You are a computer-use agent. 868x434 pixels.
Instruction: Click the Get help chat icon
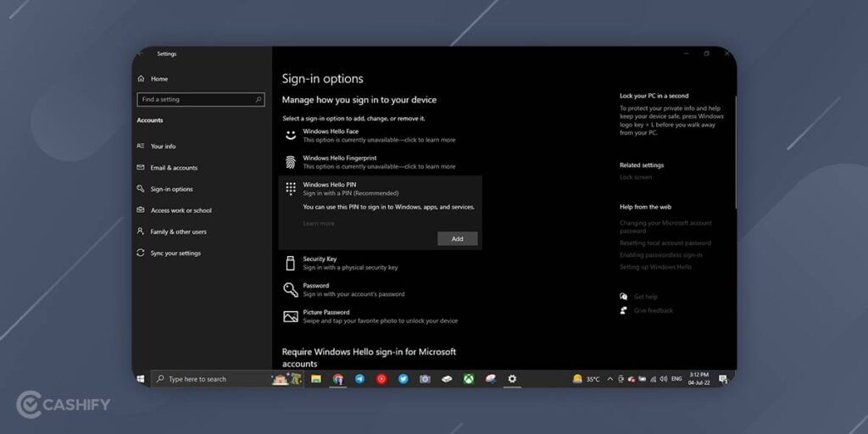click(624, 297)
